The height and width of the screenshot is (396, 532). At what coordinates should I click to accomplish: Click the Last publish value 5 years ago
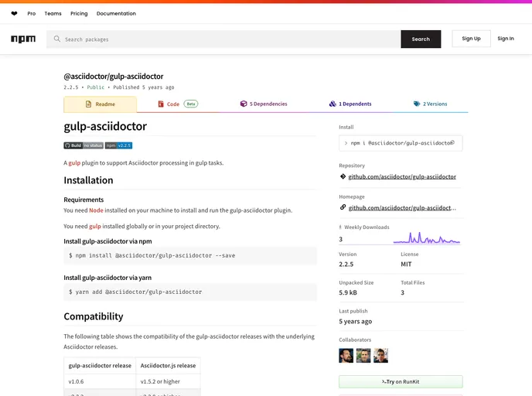[355, 321]
